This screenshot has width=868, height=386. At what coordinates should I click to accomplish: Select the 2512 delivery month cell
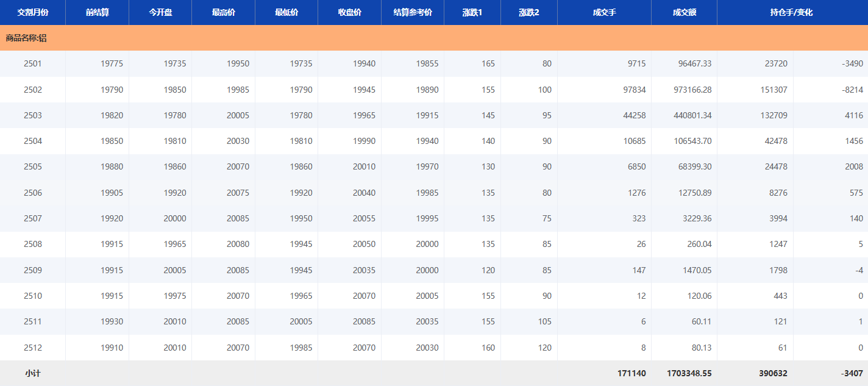point(33,348)
